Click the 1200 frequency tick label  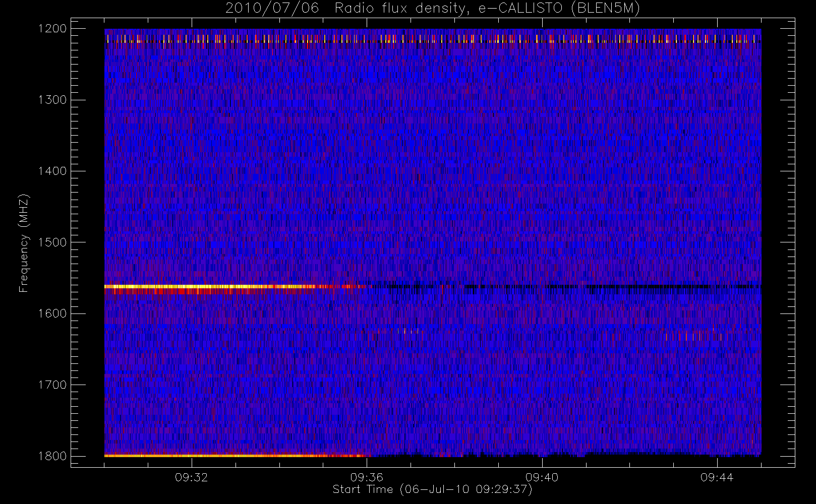pyautogui.click(x=52, y=29)
